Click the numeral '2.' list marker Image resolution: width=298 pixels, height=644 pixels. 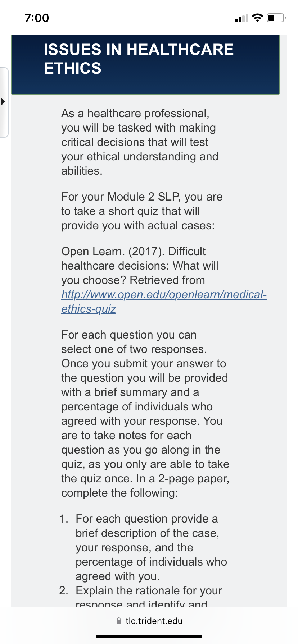(64, 590)
